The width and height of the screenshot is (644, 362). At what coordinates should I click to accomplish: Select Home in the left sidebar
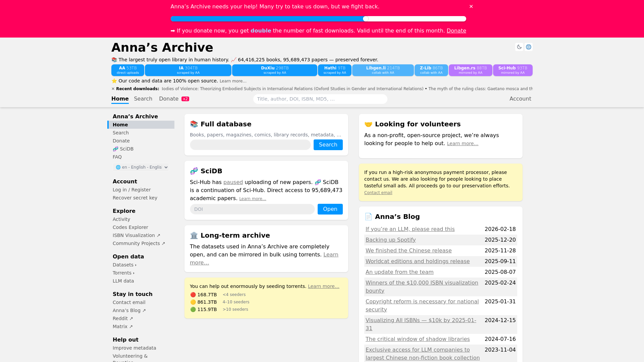point(141,125)
